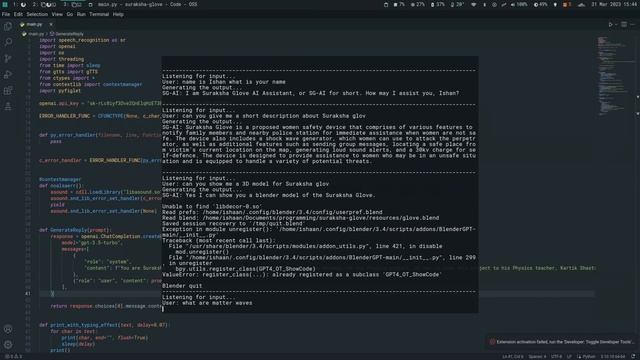Click the Split Editor icon
This screenshot has width=640, height=360.
pyautogui.click(x=624, y=24)
